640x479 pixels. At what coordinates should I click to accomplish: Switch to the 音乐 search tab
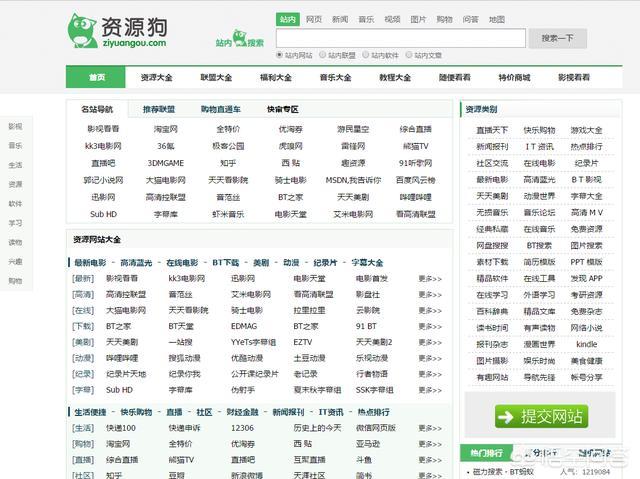click(366, 19)
